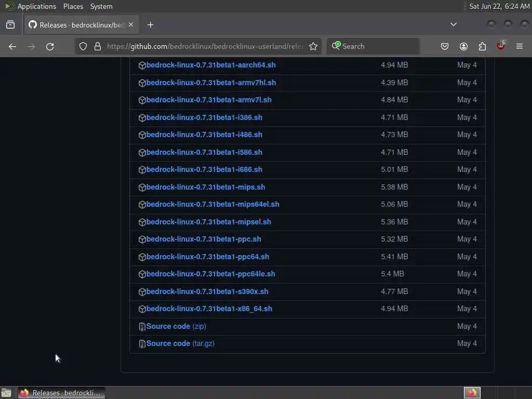Click package icon beside x86_64.sh
Viewport: 532px width, 399px height.
[x=142, y=309]
